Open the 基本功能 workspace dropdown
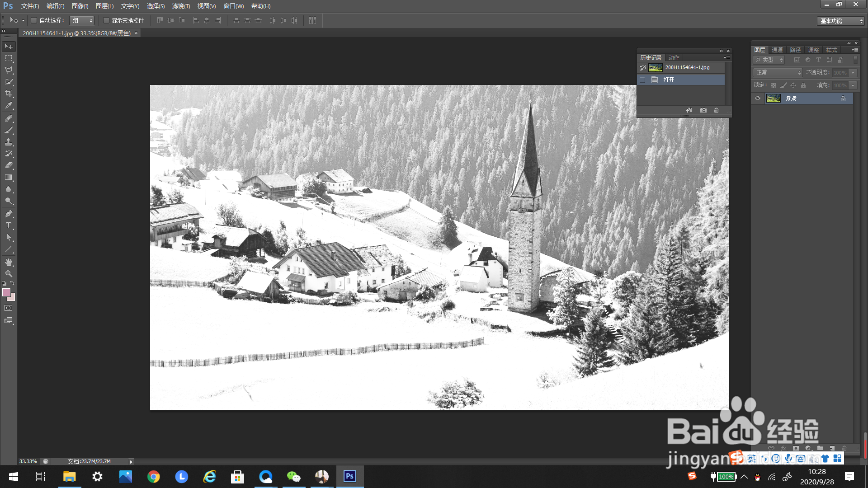The height and width of the screenshot is (488, 868). [x=841, y=21]
